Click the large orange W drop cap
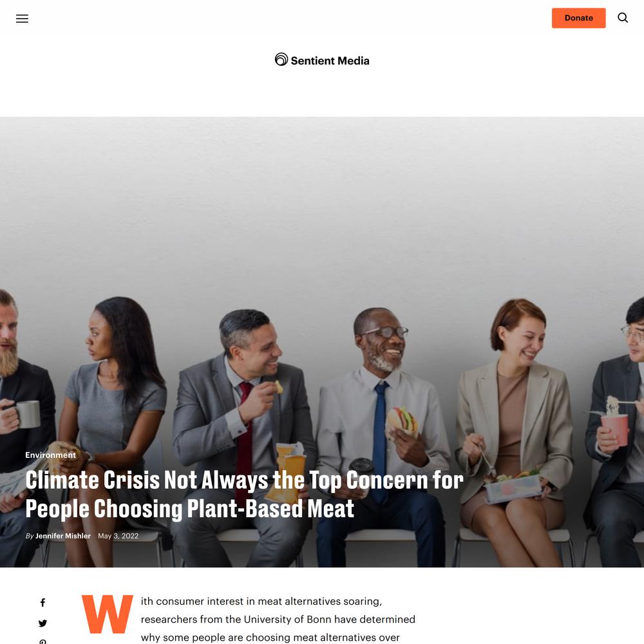 tap(107, 614)
